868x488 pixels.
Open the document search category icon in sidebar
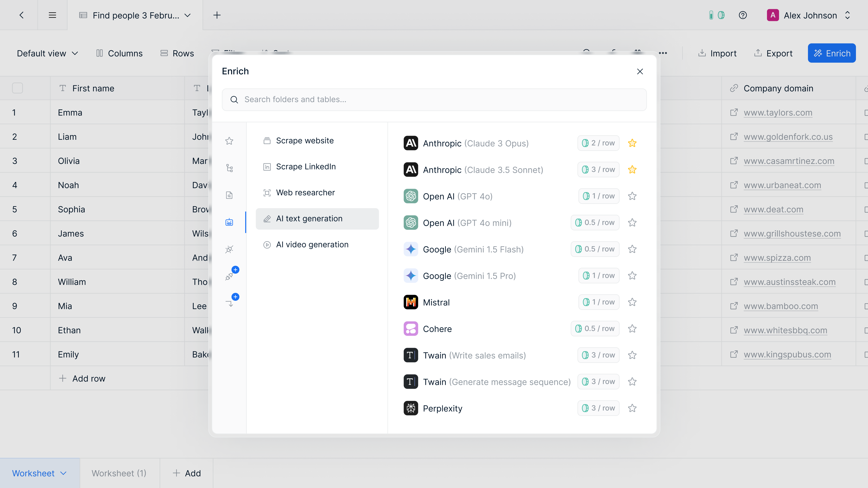(x=229, y=195)
